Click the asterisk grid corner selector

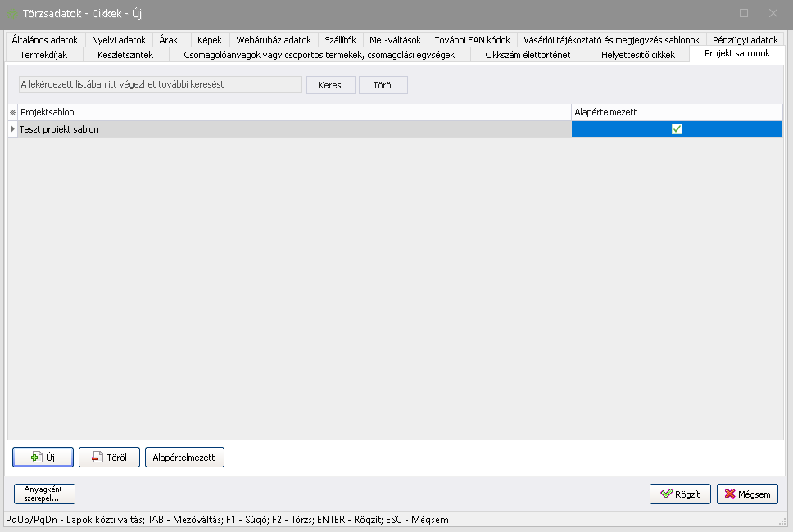click(12, 112)
